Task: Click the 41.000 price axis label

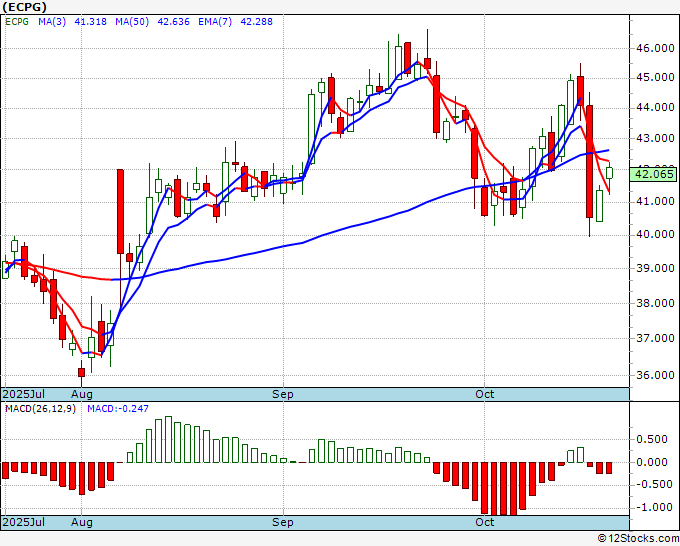Action: [655, 201]
